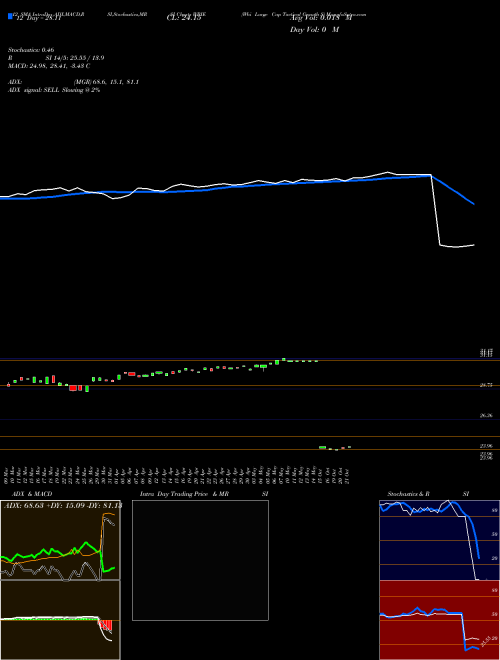Click the falling end of the blue SMA line

point(453,190)
